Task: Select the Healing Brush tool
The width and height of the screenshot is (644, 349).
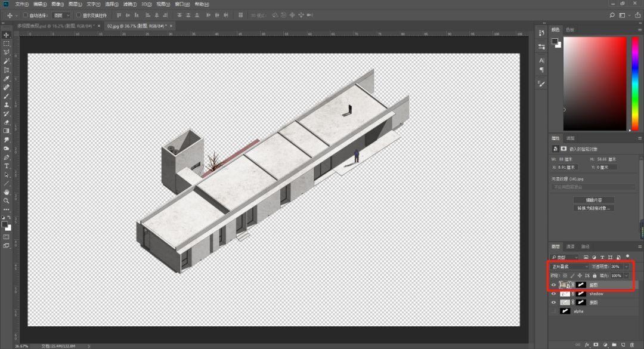Action: pyautogui.click(x=6, y=87)
